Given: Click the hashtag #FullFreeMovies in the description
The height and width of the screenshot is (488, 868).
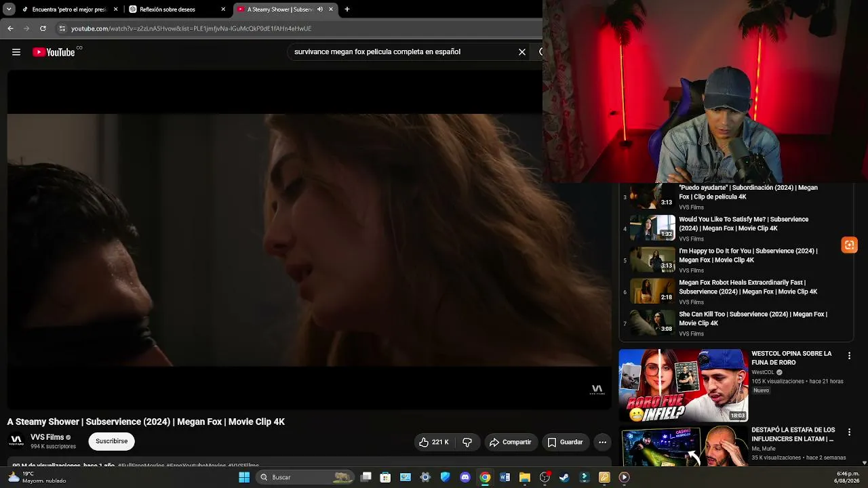Looking at the screenshot, I should pos(141,466).
